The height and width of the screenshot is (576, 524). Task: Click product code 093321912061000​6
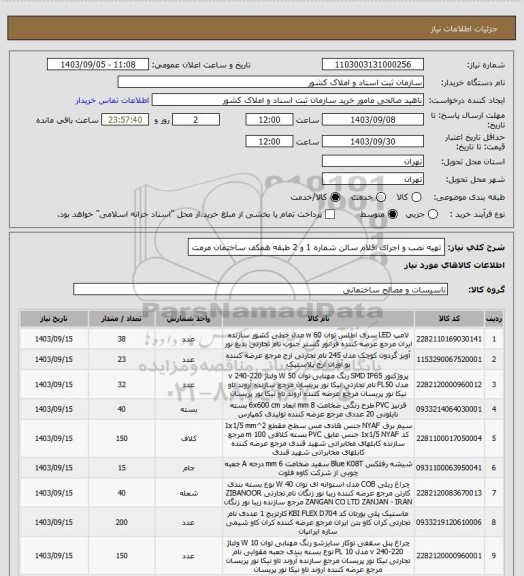pos(449,522)
